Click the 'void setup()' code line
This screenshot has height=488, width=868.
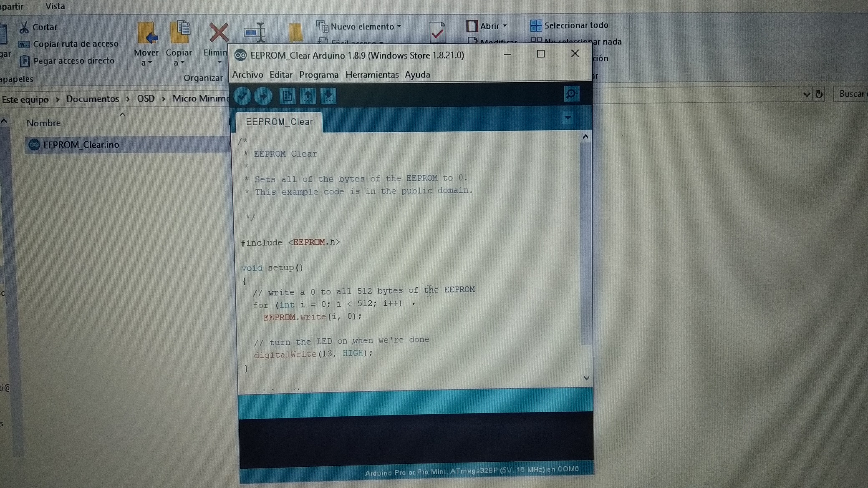pos(272,268)
